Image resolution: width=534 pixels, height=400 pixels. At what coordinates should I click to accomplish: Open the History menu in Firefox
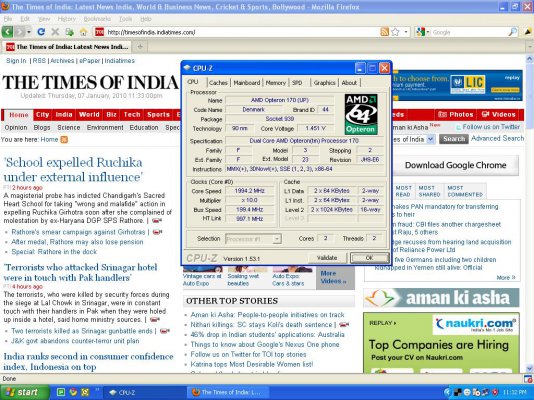point(66,19)
